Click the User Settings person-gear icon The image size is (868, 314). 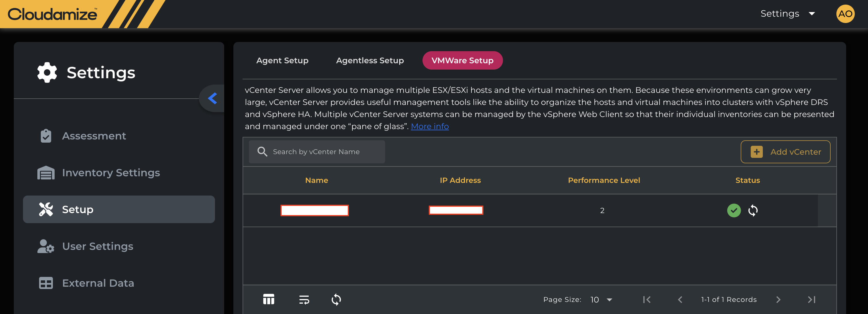[46, 246]
